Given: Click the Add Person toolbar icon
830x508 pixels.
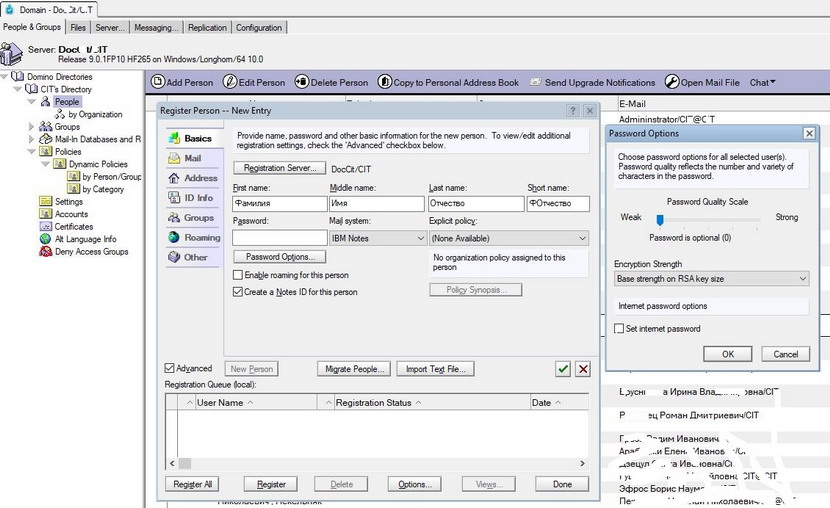Looking at the screenshot, I should (x=158, y=83).
